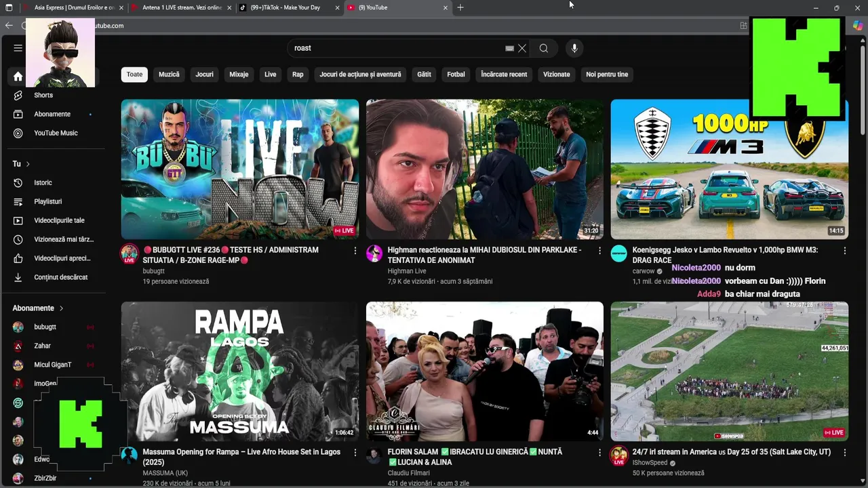
Task: Open the hamburger guide menu
Action: coord(18,48)
